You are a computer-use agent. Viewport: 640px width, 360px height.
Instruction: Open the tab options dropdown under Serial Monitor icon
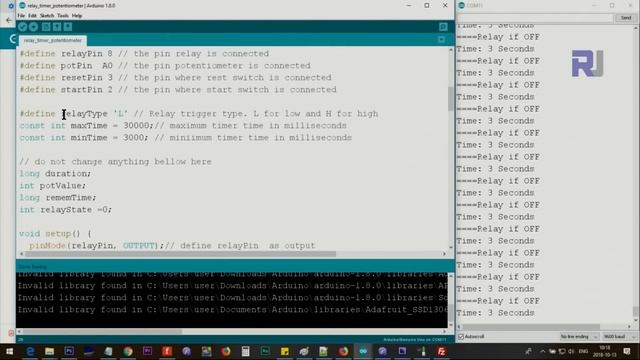[441, 40]
